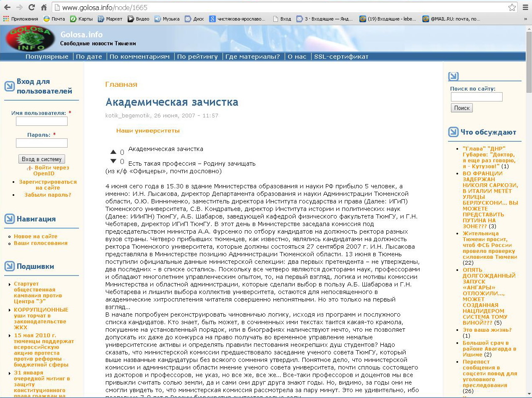
Task: Click the Golosa Info site logo
Action: click(30, 39)
